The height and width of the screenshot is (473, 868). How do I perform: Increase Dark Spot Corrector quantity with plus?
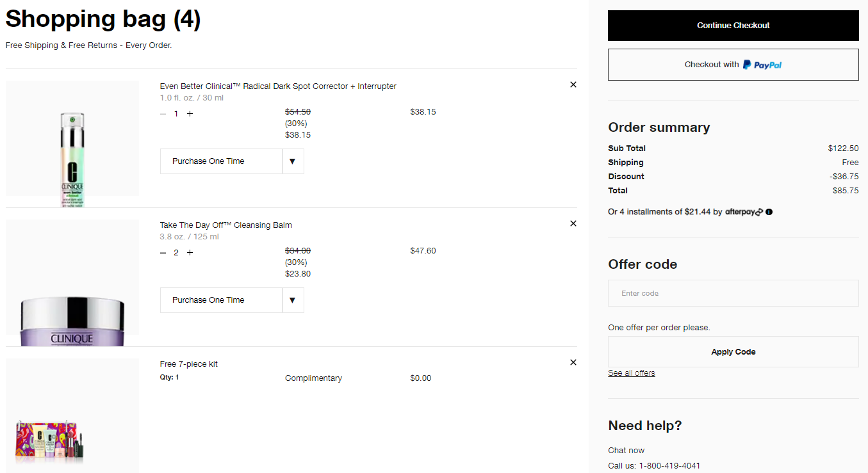pos(190,114)
